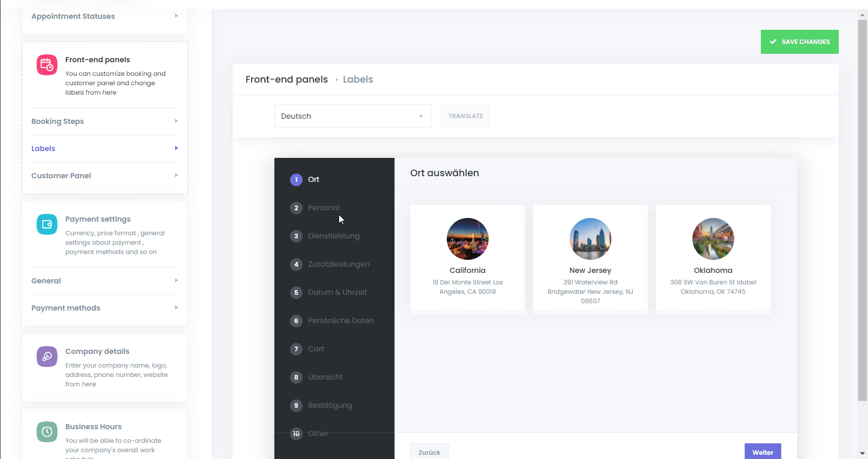Expand Appointment Statuses section
Image resolution: width=868 pixels, height=459 pixels.
tap(105, 16)
